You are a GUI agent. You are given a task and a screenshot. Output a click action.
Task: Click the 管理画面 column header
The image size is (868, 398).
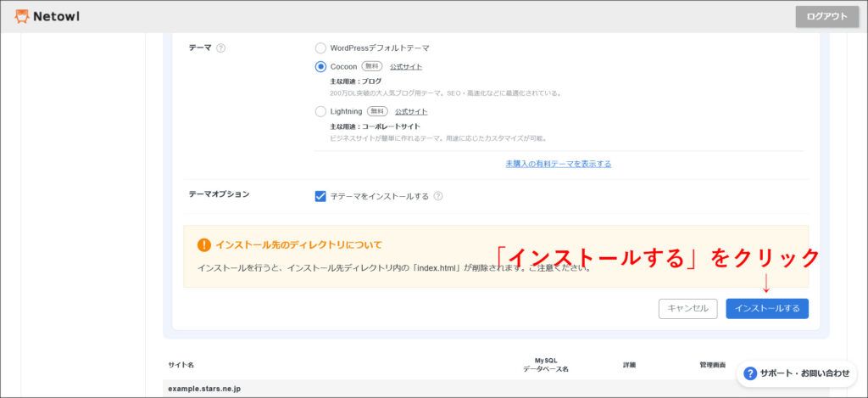click(x=712, y=365)
